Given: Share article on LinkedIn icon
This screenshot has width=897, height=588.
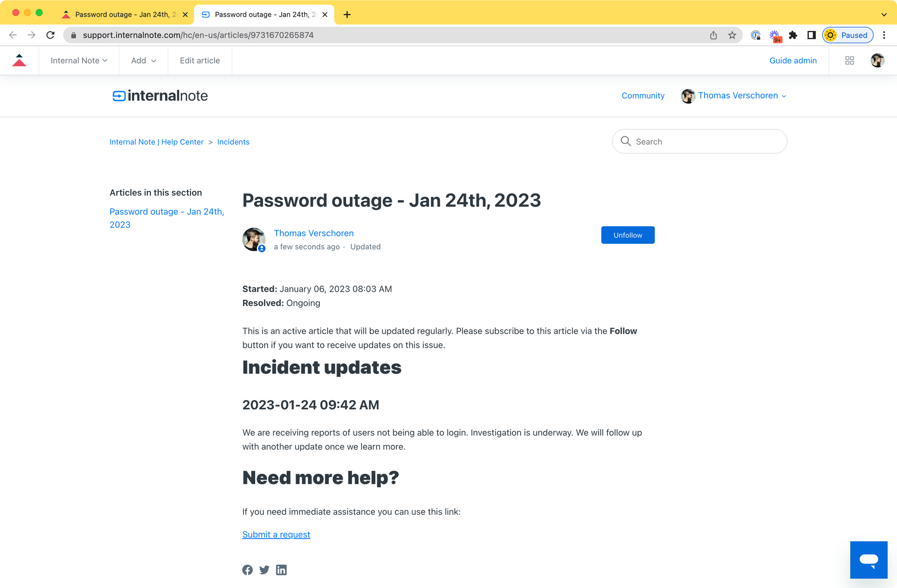Looking at the screenshot, I should click(x=281, y=570).
